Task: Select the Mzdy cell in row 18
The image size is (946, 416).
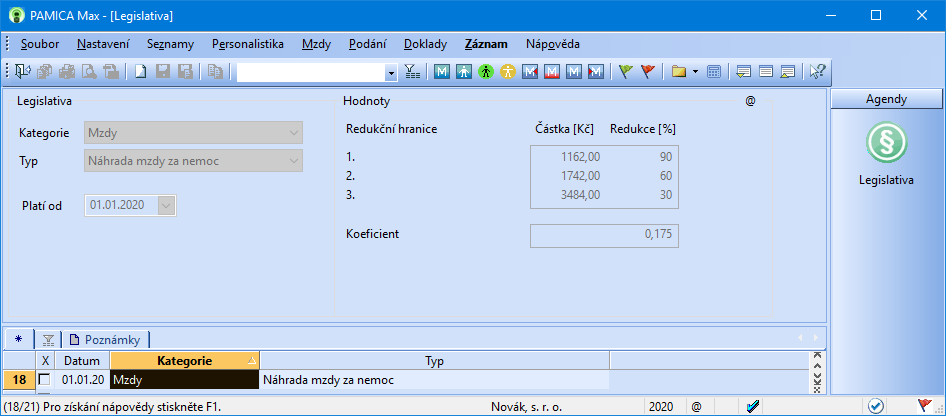Action: coord(185,380)
